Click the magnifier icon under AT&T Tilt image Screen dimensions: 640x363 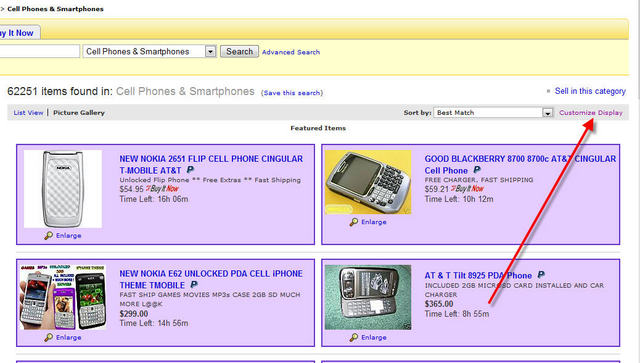click(x=354, y=337)
